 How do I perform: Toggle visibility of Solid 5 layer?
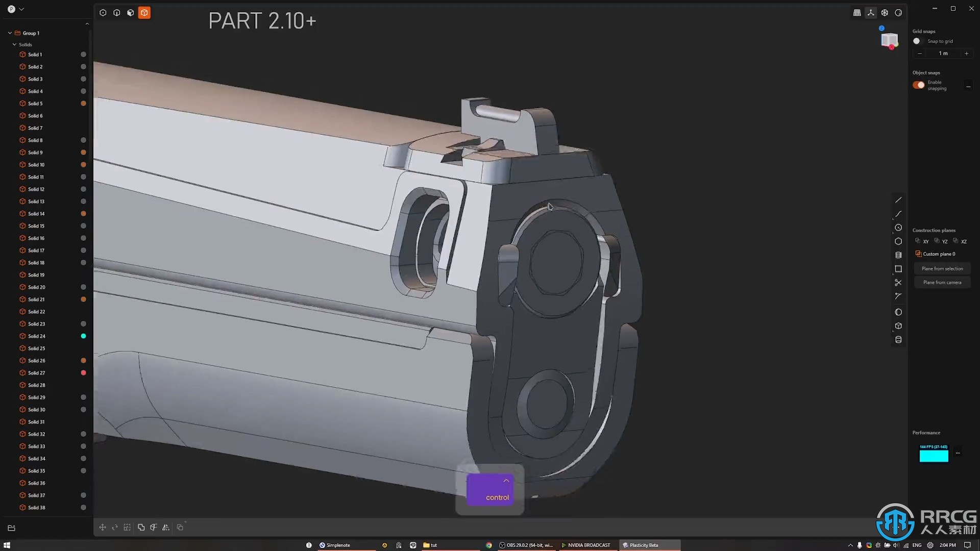point(84,103)
